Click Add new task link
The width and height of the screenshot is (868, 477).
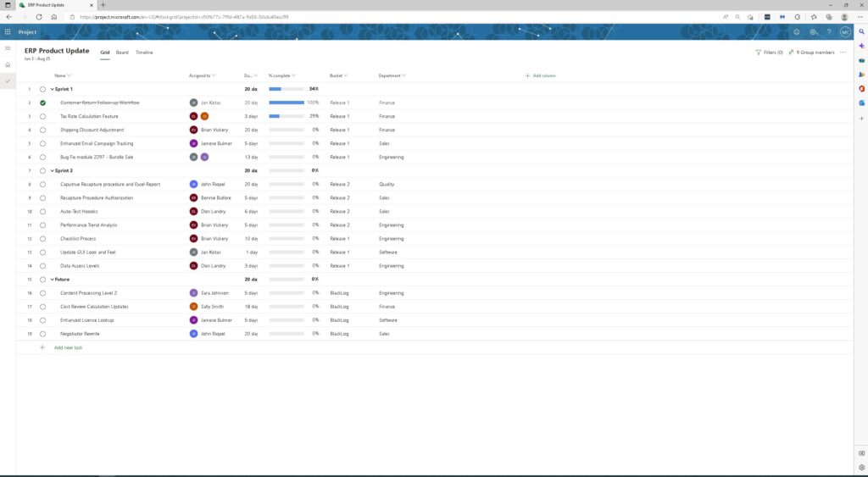coord(68,347)
